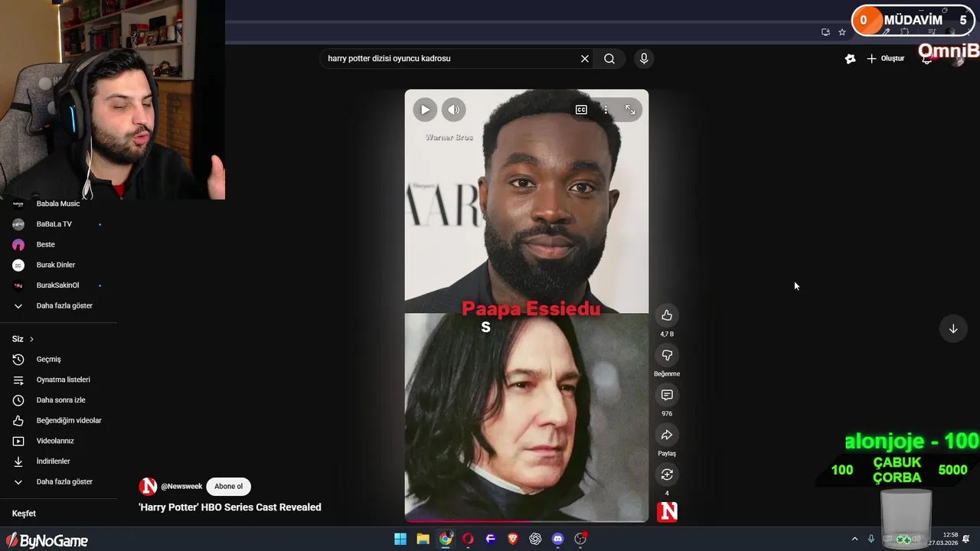Click the tray microphone icon
This screenshot has width=980, height=551.
coord(871,539)
